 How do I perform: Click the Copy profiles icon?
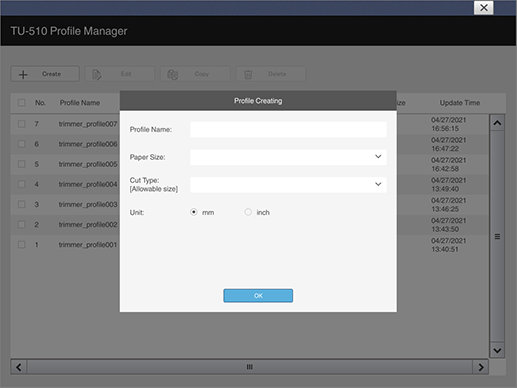pos(172,74)
